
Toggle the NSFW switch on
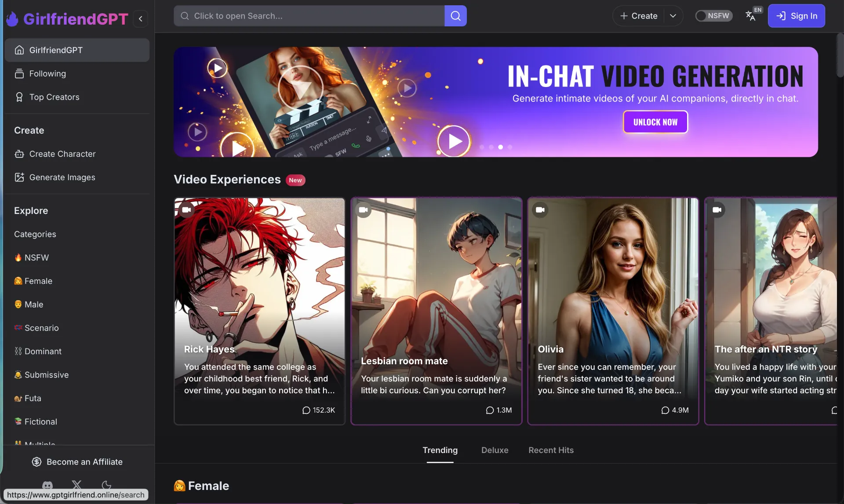(x=713, y=16)
